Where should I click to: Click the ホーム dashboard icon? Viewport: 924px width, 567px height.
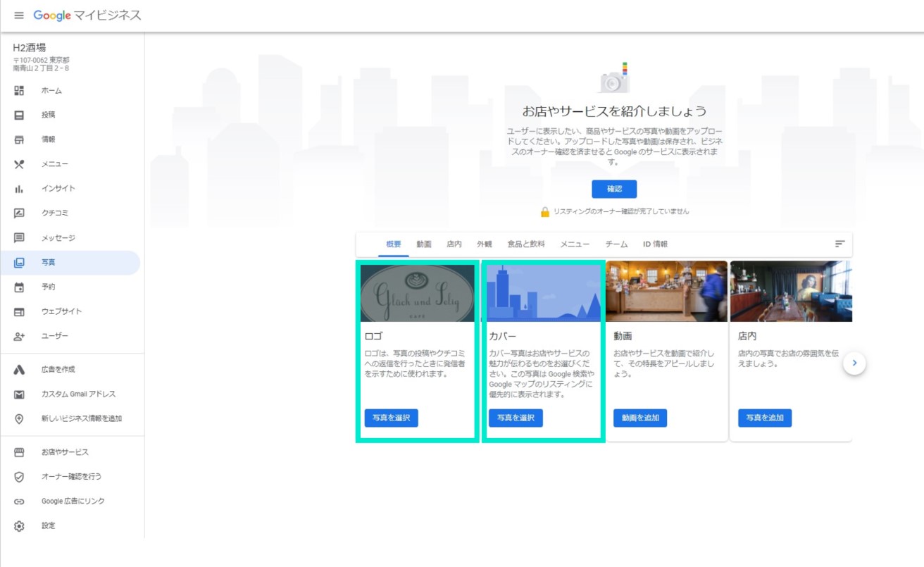click(x=19, y=90)
